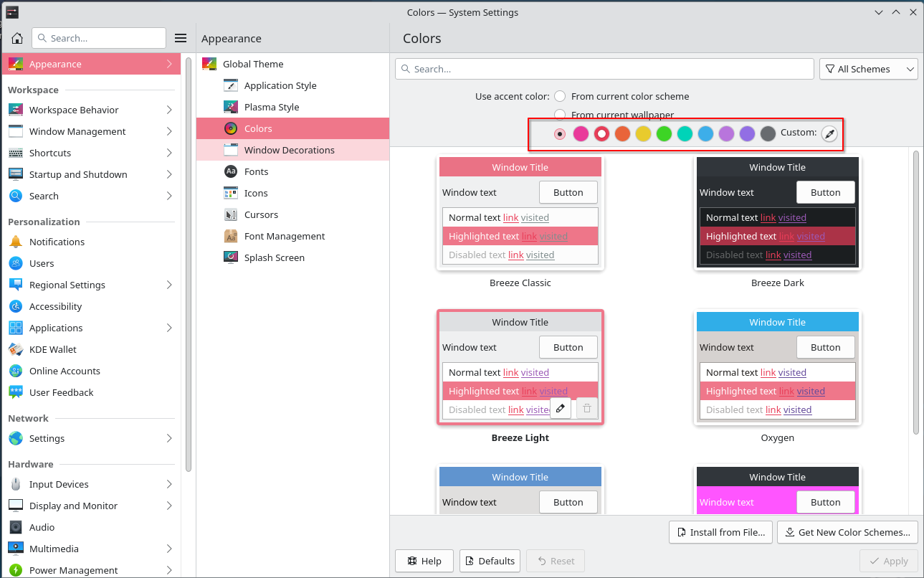This screenshot has width=924, height=578.
Task: Click the Plasma Style icon
Action: coord(231,107)
